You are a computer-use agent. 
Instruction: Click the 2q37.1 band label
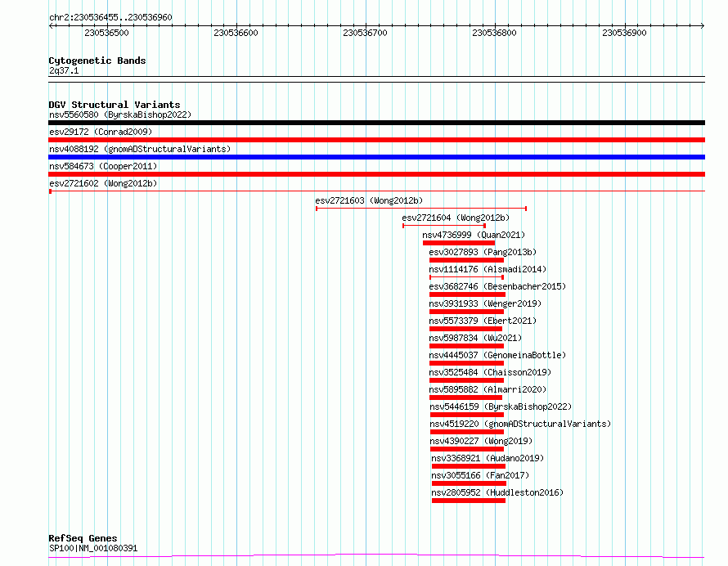(x=64, y=70)
